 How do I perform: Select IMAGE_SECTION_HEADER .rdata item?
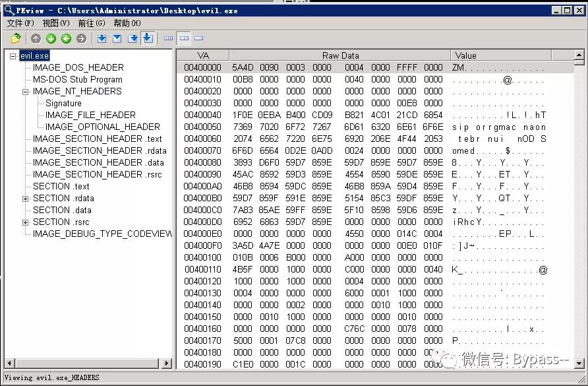click(x=100, y=150)
